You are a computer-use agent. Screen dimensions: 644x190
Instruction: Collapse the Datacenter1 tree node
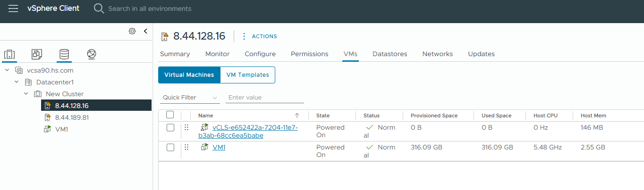point(17,82)
